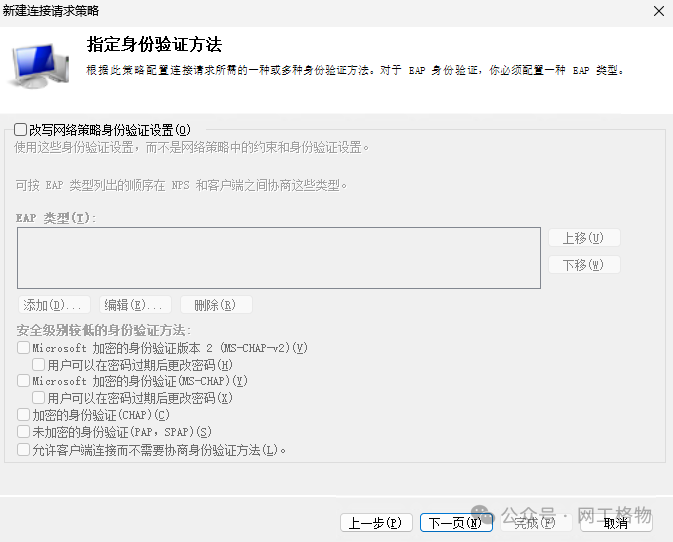Image resolution: width=673 pixels, height=542 pixels.
Task: Click the 安全级别较低的身份验证方法 label
Action: pyautogui.click(x=104, y=330)
